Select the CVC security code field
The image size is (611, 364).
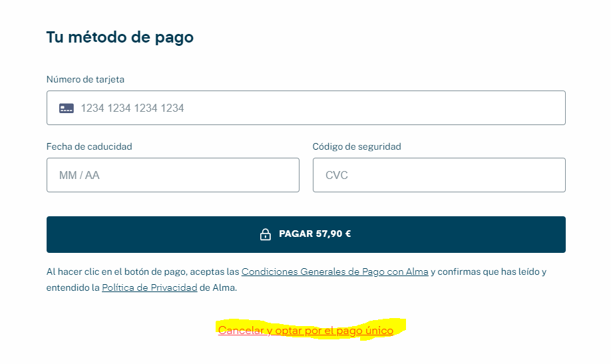(x=439, y=175)
